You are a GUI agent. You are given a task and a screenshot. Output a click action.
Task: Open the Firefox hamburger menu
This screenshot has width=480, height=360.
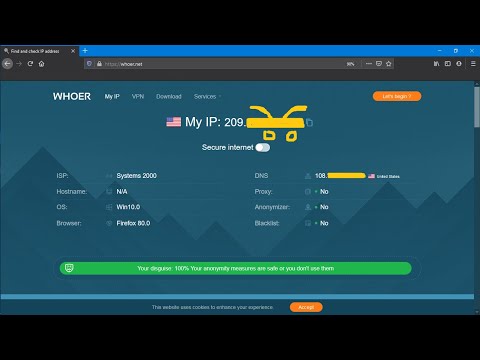[473, 63]
